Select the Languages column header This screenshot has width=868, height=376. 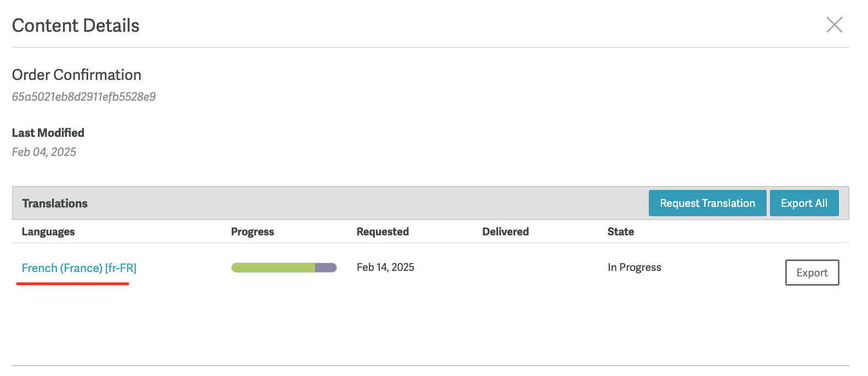click(48, 232)
